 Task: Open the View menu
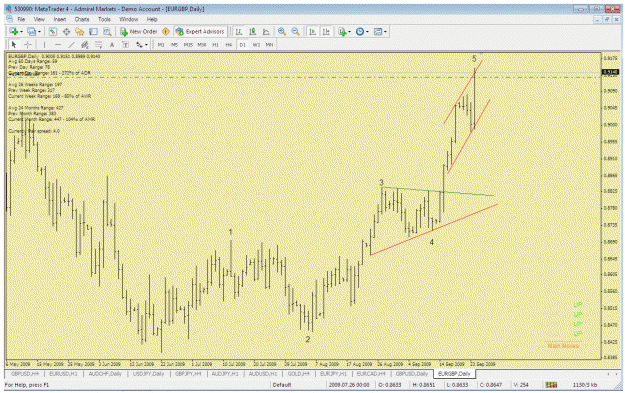[39, 19]
